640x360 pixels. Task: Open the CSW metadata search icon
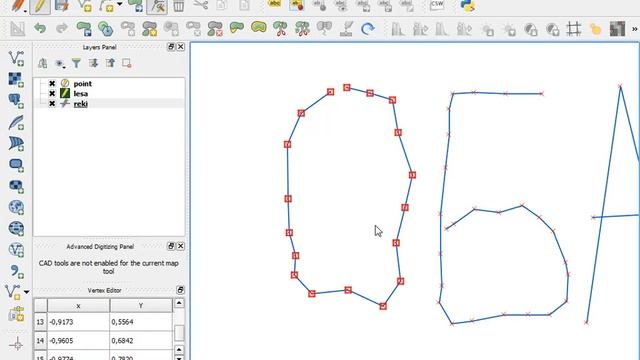click(x=437, y=5)
